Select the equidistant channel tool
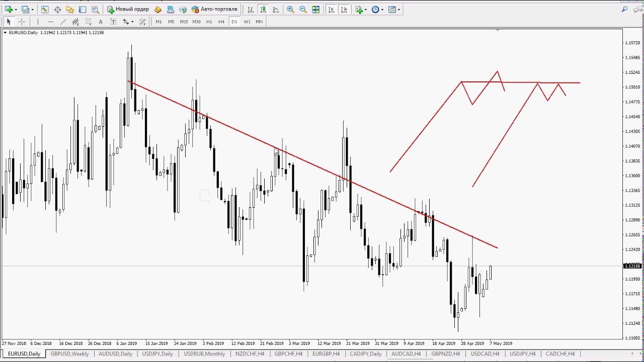The image size is (644, 362). tap(75, 22)
